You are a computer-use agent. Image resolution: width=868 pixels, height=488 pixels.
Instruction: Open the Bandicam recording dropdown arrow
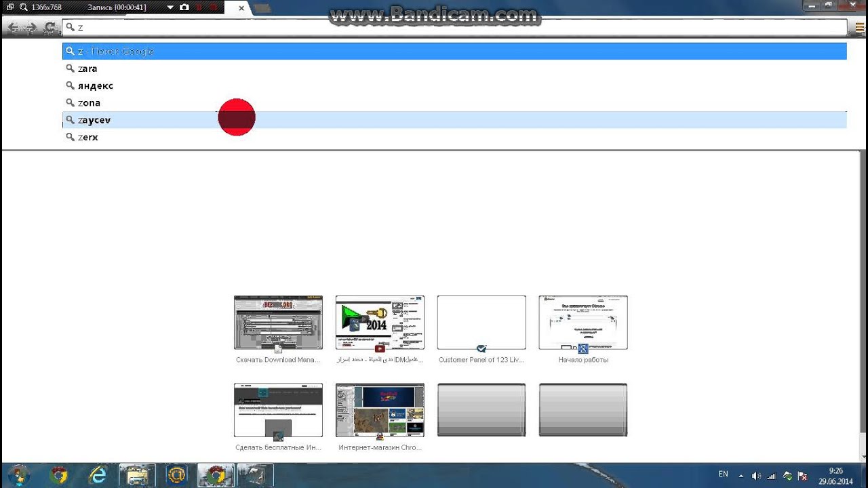click(x=170, y=7)
